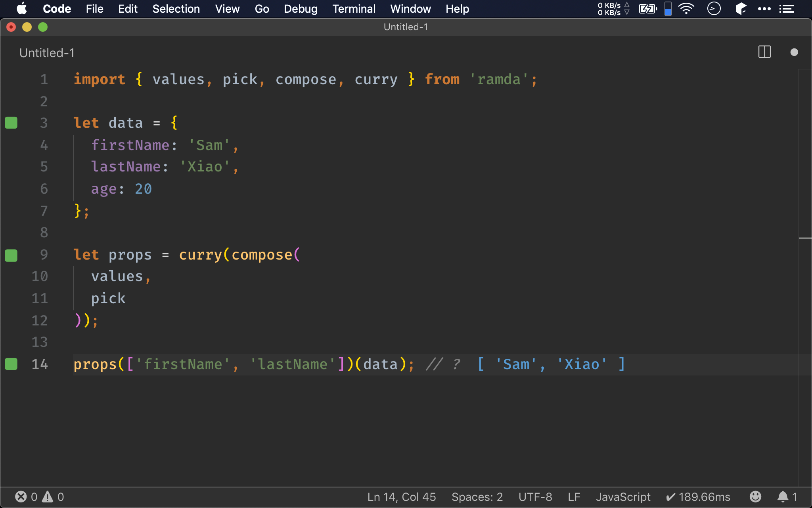Open the Wi-Fi menu bar icon
The image size is (812, 508).
686,9
